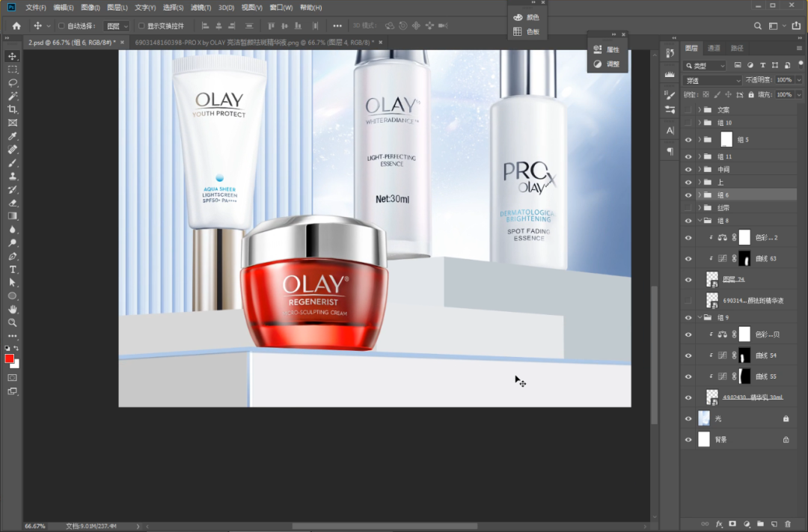This screenshot has width=808, height=532.
Task: Select the Frame tool
Action: coord(13,123)
